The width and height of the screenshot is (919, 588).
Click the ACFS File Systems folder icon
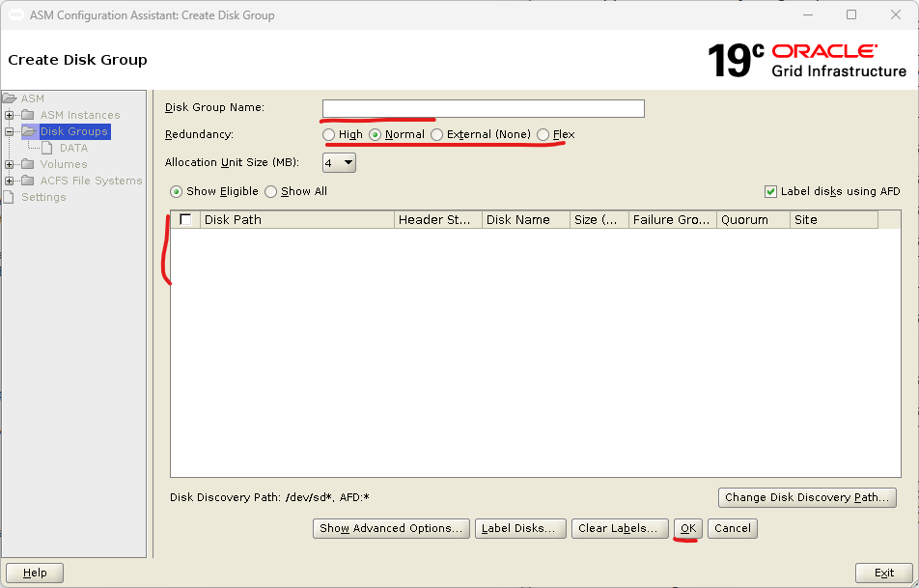pyautogui.click(x=29, y=181)
